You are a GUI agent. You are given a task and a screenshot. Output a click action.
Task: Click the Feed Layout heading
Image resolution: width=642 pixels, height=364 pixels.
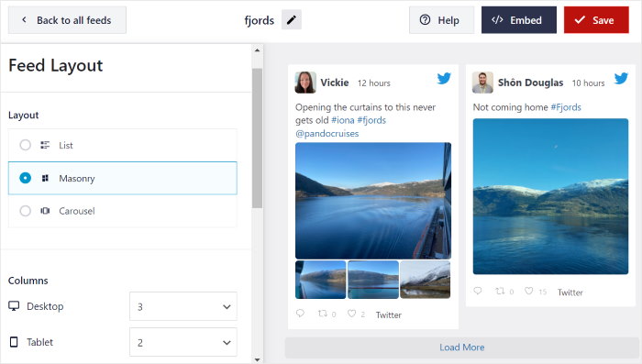(x=56, y=65)
